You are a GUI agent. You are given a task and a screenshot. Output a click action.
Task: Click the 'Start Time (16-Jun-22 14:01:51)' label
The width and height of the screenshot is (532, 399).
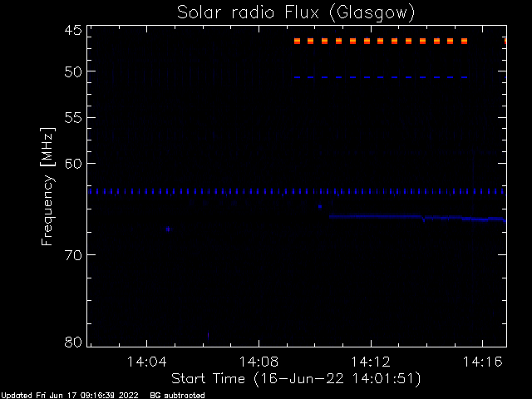tap(296, 379)
